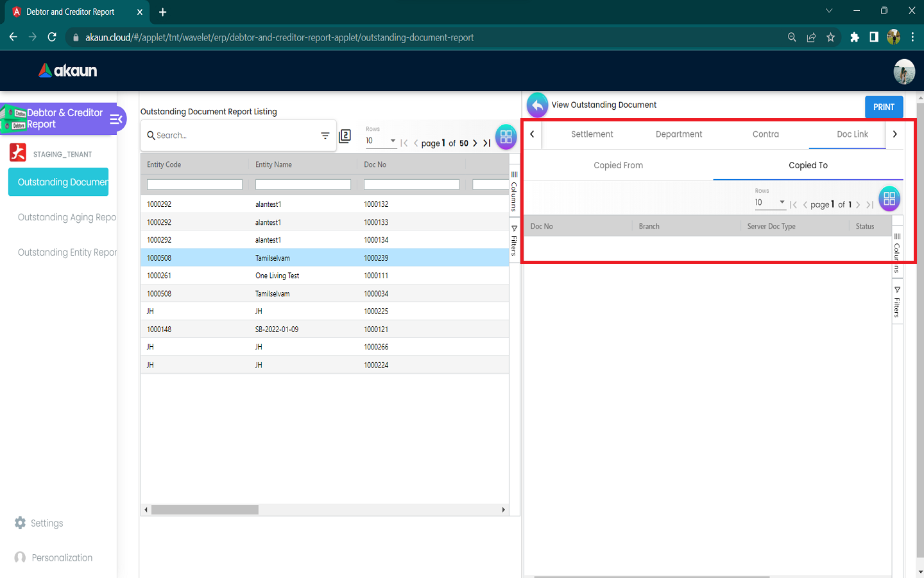Click the PRINT button

(884, 107)
